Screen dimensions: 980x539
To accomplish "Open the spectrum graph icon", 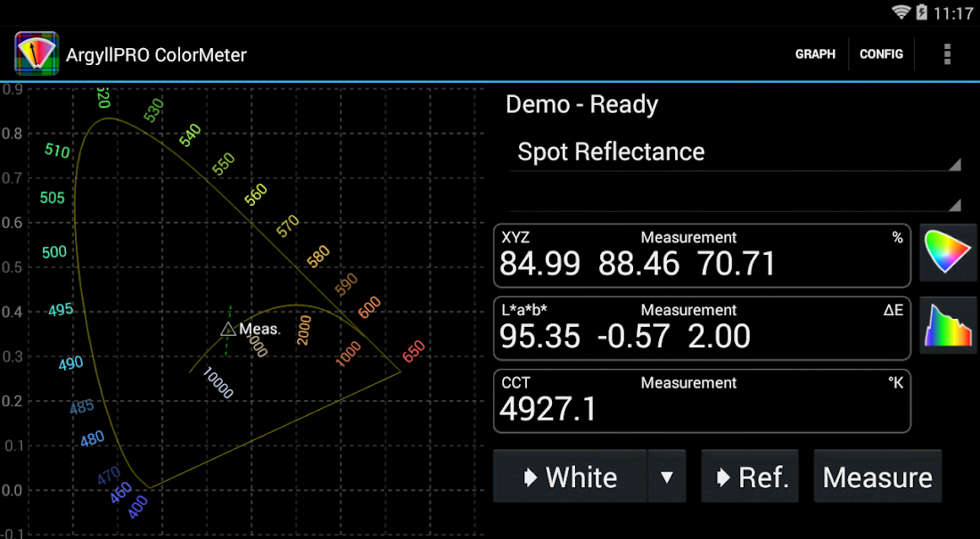I will tap(948, 325).
